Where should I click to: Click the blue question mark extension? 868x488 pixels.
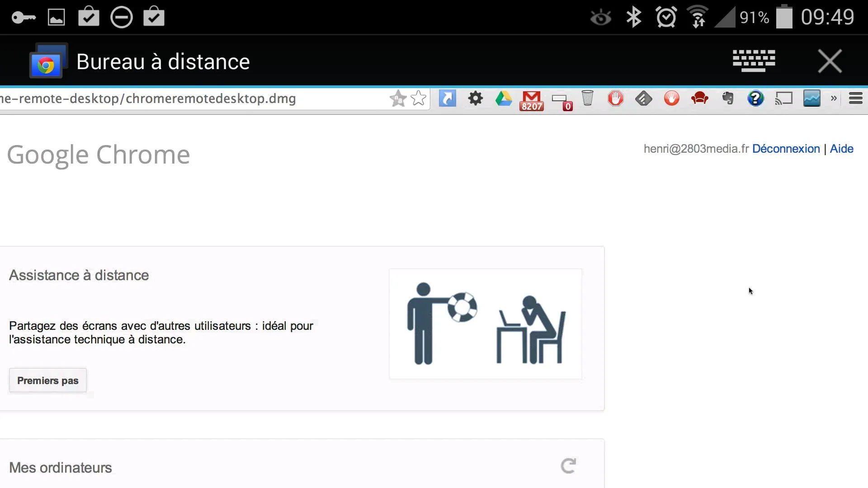point(755,98)
